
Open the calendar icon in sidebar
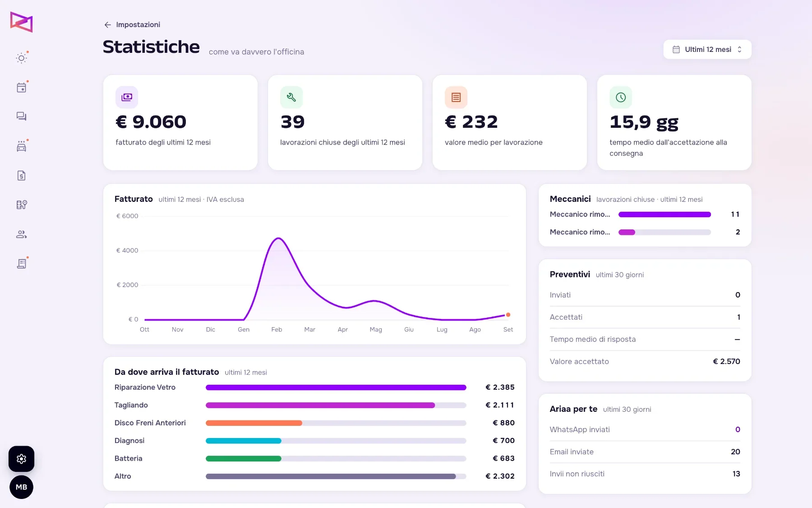pyautogui.click(x=21, y=88)
